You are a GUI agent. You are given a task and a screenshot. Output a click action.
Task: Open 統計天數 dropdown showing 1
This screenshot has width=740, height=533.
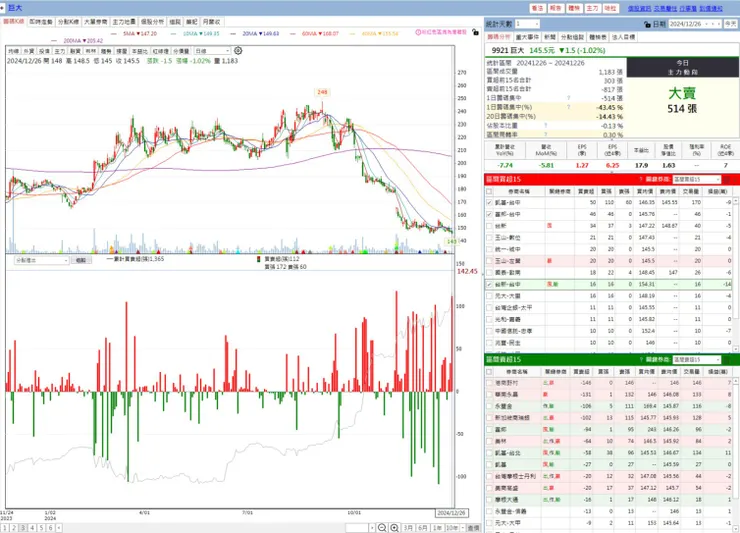click(x=527, y=24)
